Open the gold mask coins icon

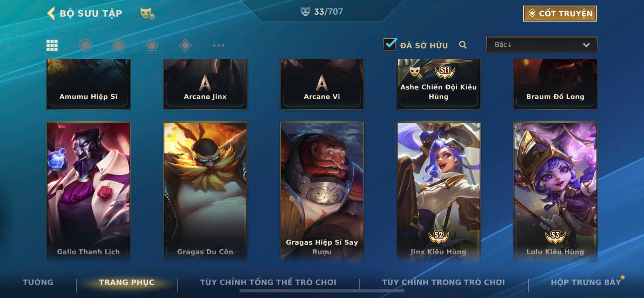pyautogui.click(x=147, y=14)
